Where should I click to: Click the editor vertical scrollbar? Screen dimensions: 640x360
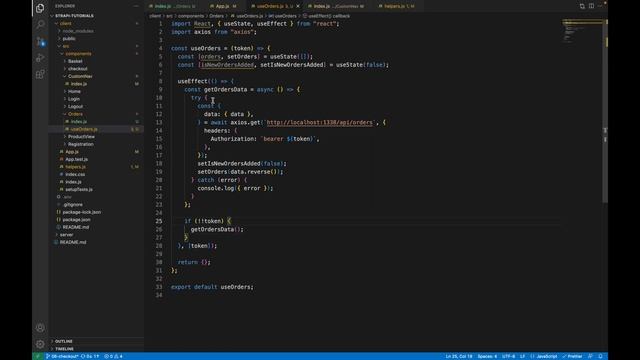point(605,110)
